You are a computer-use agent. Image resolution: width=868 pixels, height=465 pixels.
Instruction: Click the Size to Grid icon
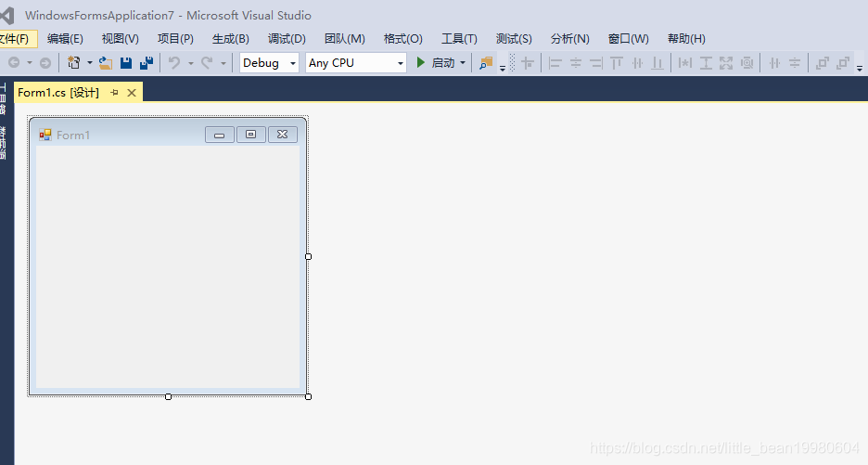(x=747, y=62)
